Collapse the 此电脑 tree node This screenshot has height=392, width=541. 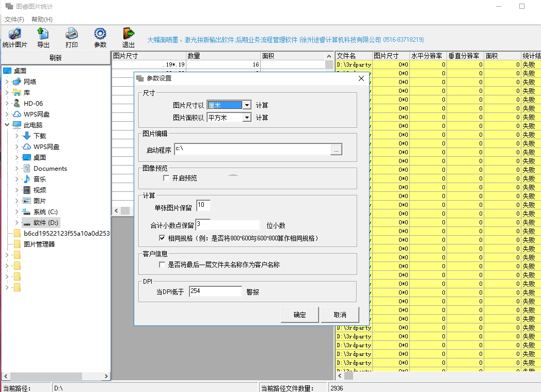pos(7,125)
